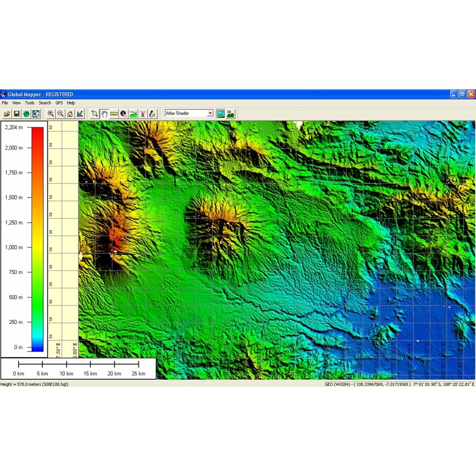Open the File menu
The width and height of the screenshot is (476, 476).
pos(5,103)
